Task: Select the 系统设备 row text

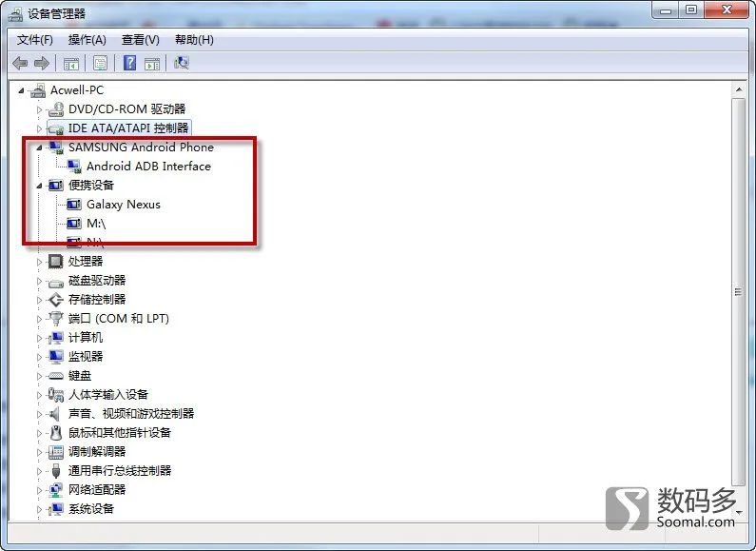Action: pyautogui.click(x=91, y=509)
